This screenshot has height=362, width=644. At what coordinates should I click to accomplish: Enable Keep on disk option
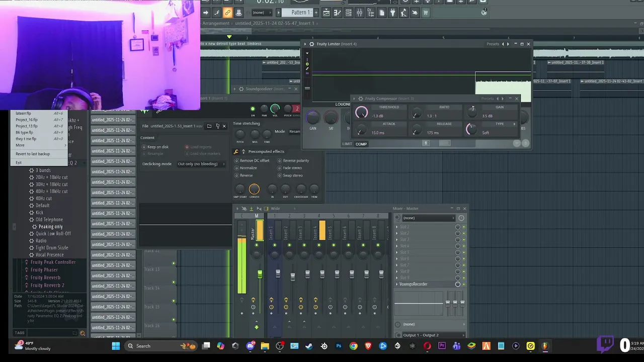pos(156,147)
